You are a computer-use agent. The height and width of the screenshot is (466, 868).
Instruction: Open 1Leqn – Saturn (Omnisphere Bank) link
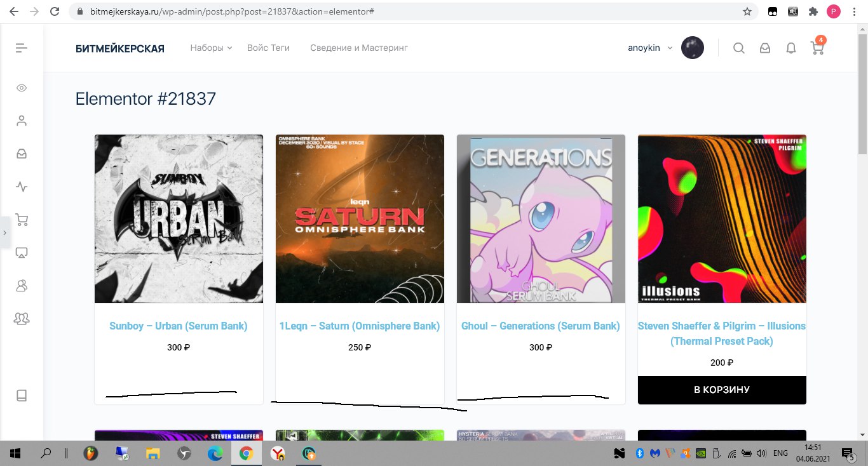(360, 326)
